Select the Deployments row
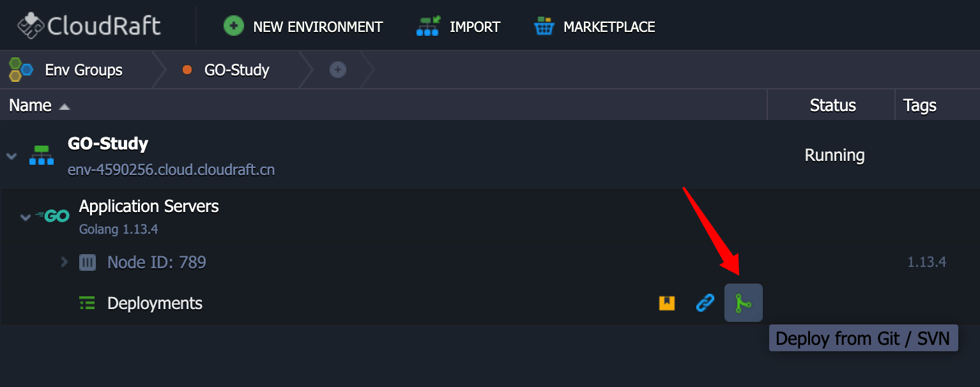980x387 pixels. tap(155, 303)
